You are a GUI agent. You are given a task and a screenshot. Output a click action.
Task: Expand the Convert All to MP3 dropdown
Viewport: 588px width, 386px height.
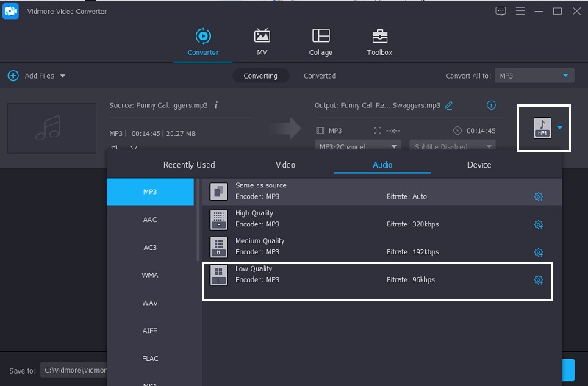pyautogui.click(x=534, y=76)
